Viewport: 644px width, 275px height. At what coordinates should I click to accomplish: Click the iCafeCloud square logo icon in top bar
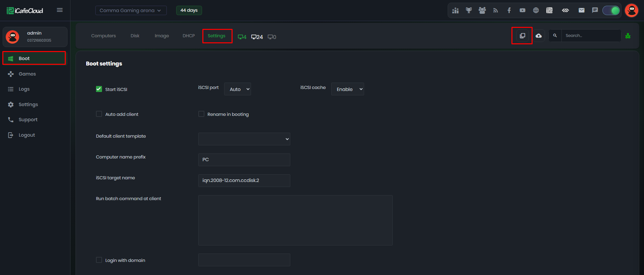549,10
